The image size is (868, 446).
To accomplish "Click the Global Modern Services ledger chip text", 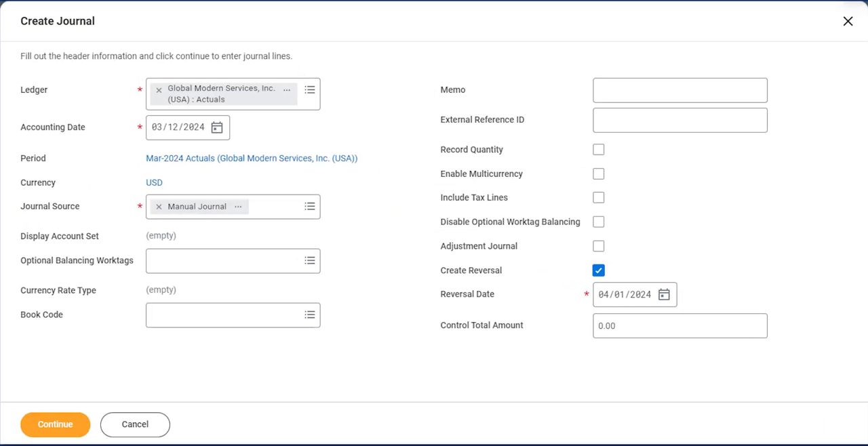I will pyautogui.click(x=222, y=94).
